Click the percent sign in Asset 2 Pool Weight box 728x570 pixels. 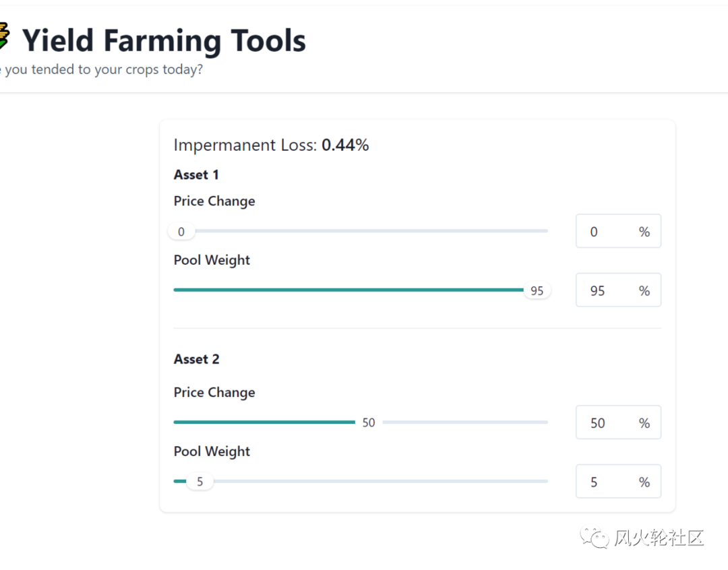[644, 482]
